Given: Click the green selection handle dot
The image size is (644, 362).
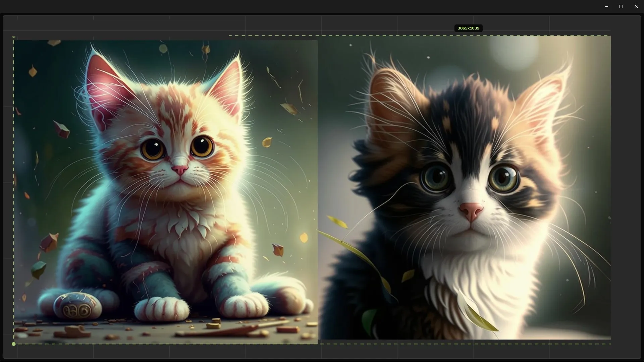Looking at the screenshot, I should 13,344.
